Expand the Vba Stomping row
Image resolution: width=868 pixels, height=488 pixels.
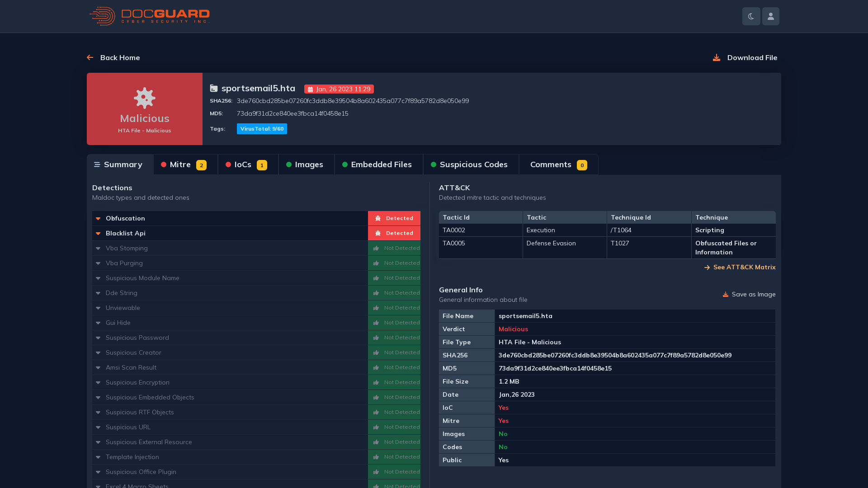pos(230,248)
